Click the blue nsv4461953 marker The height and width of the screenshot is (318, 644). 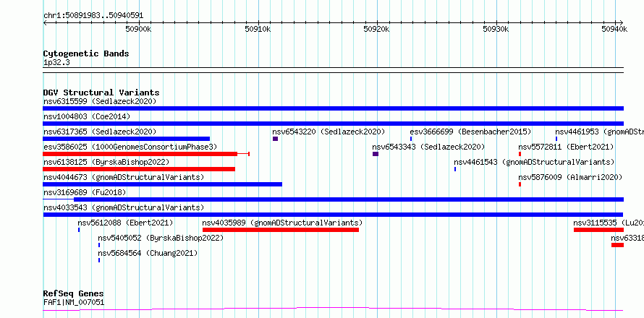point(556,139)
